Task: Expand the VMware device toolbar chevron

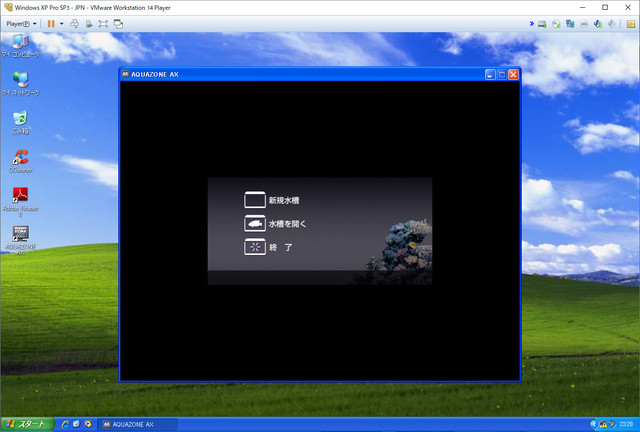Action: [x=532, y=24]
